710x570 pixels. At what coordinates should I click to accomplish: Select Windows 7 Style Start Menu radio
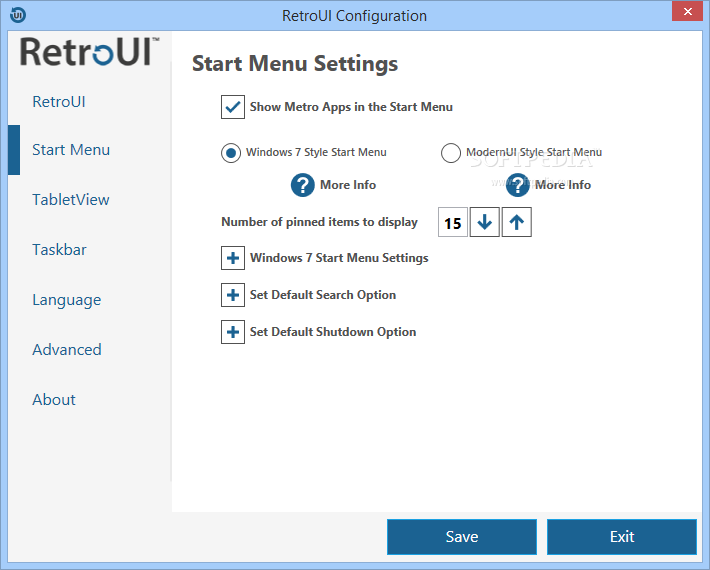pos(231,153)
